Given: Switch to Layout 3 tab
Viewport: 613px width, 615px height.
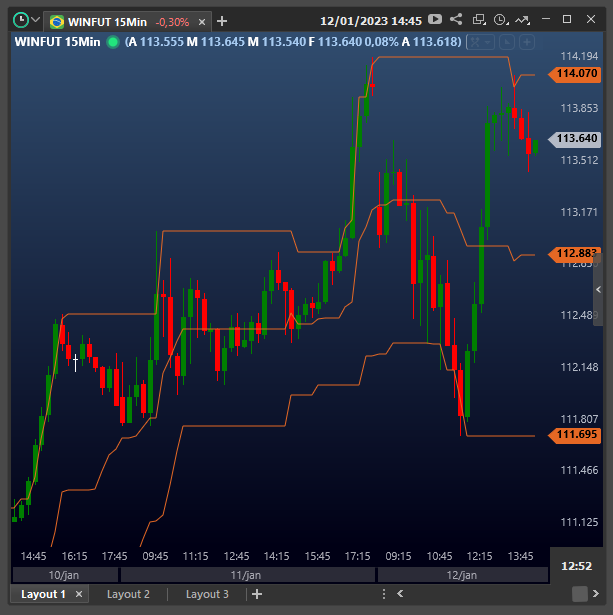Looking at the screenshot, I should (x=207, y=594).
